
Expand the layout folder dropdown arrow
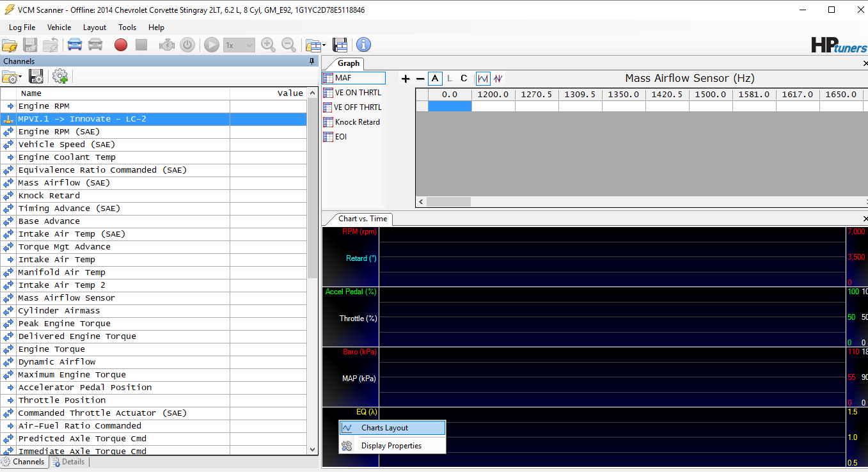point(324,45)
